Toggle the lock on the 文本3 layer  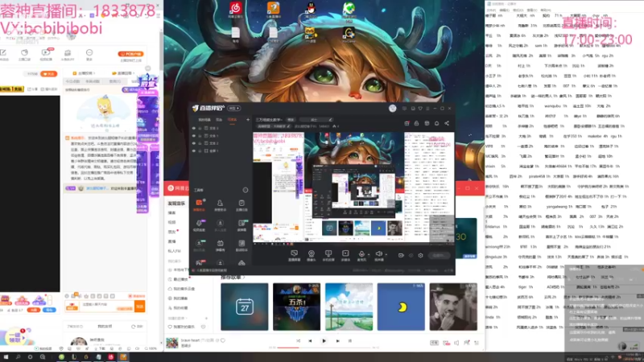pos(200,128)
